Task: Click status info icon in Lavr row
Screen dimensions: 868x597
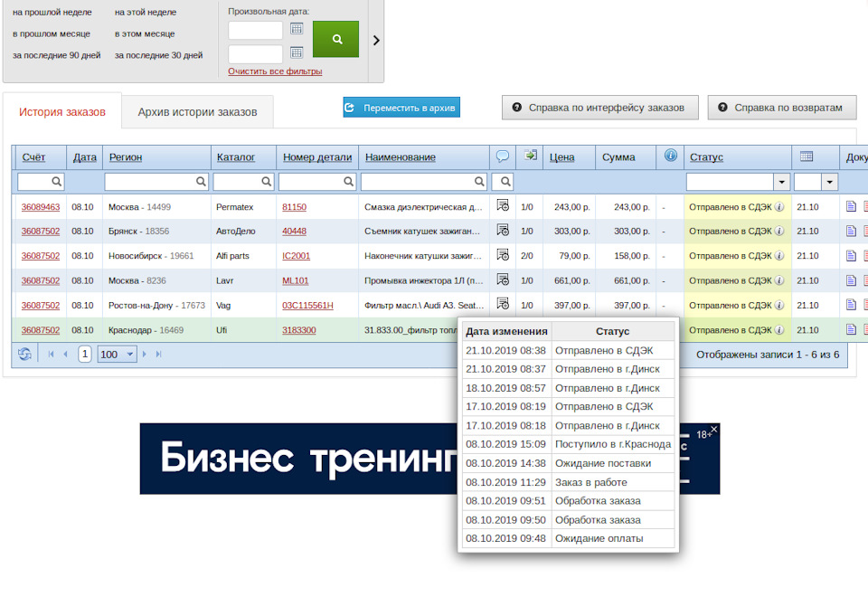Action: (779, 280)
